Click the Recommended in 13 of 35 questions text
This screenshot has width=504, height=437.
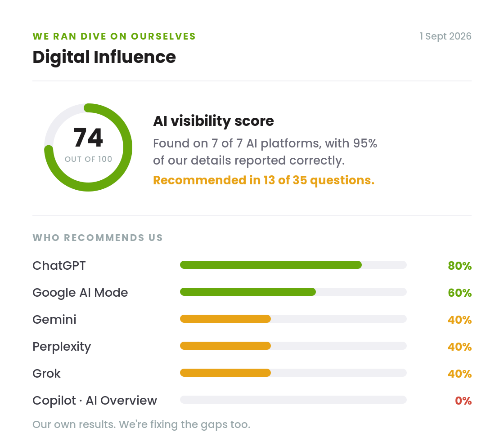coord(264,180)
